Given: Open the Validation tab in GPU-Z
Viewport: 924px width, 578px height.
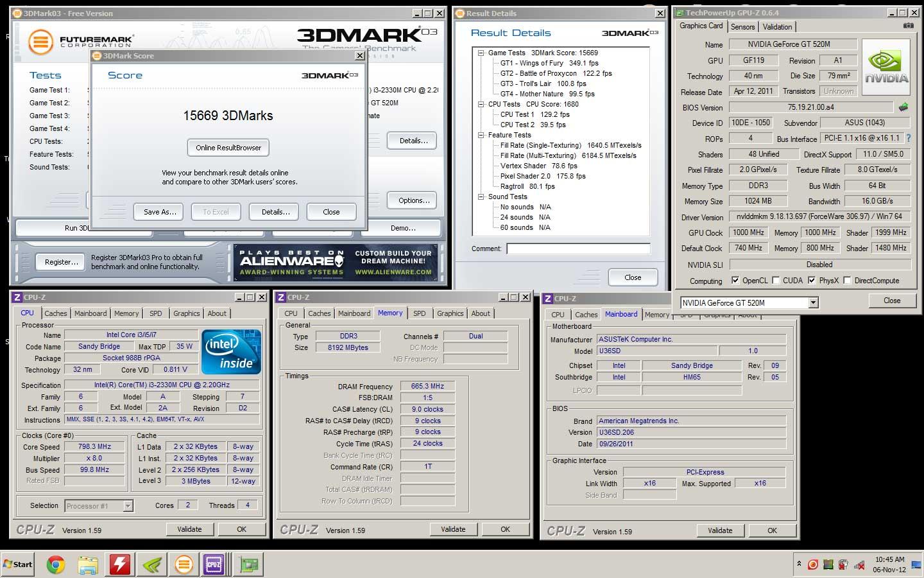Looking at the screenshot, I should coord(777,27).
